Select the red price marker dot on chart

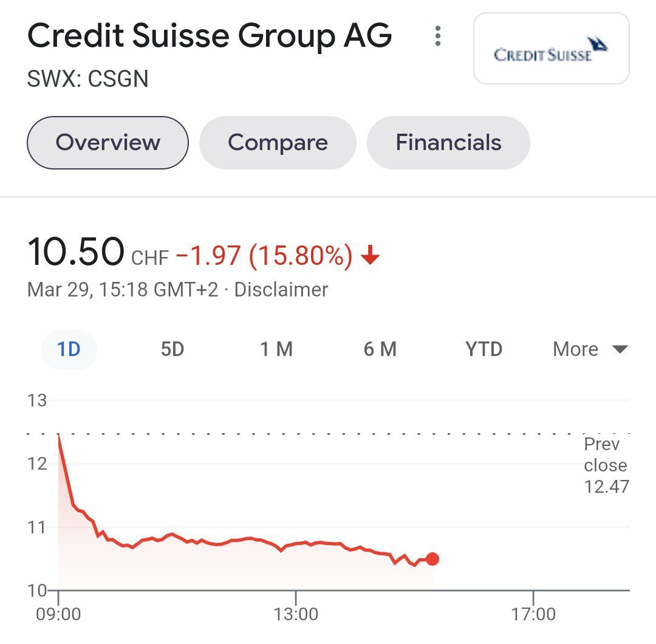432,559
